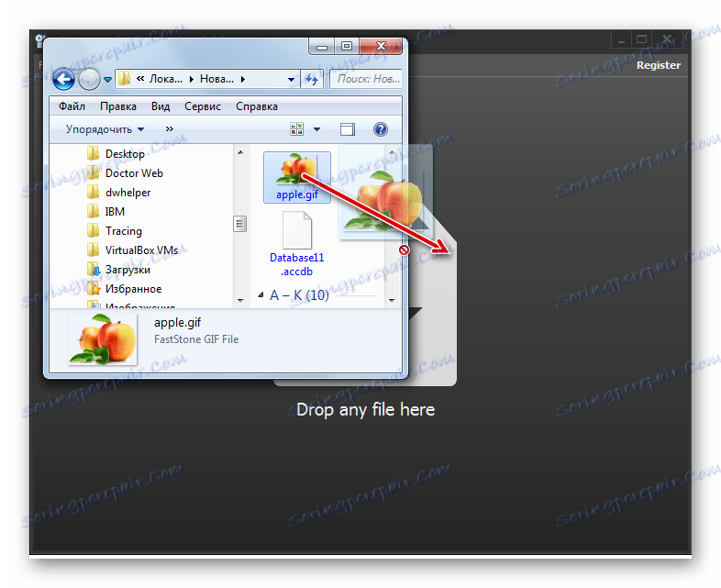
Task: Close the Explorer window
Action: (x=381, y=47)
